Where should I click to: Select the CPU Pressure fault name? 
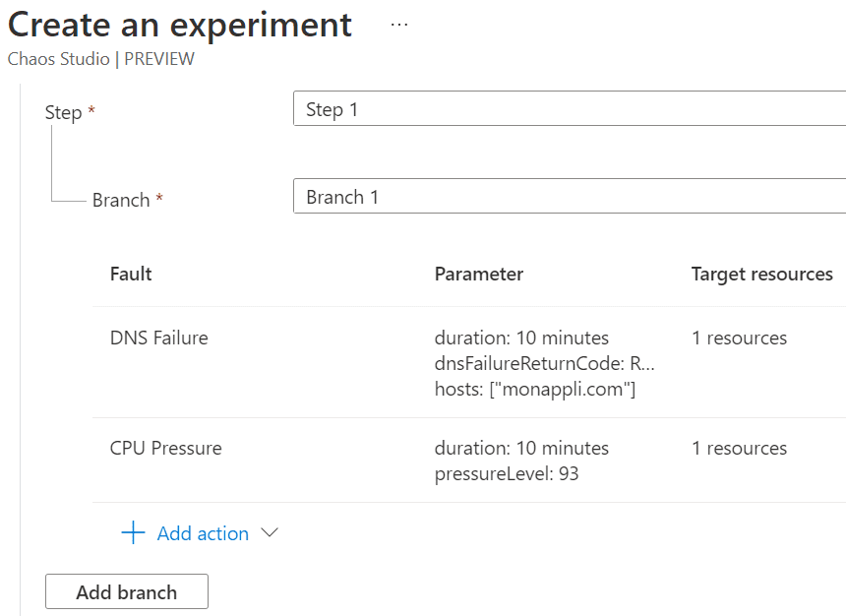pyautogui.click(x=166, y=448)
